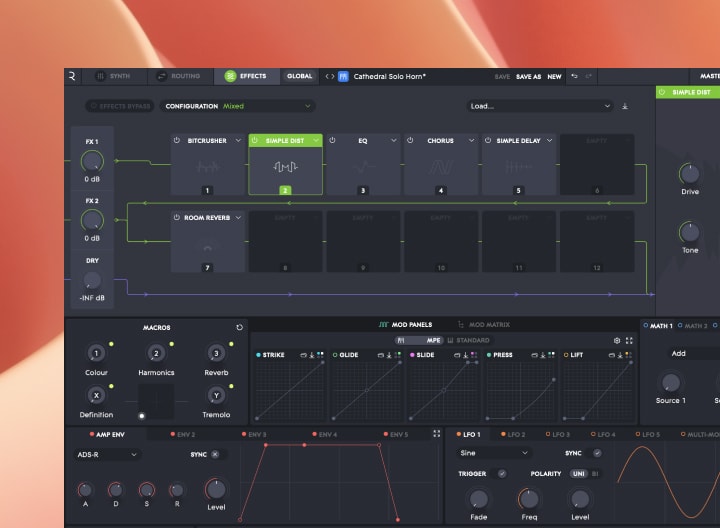
Task: Click the download icon beside Load dropdown
Action: (x=625, y=106)
